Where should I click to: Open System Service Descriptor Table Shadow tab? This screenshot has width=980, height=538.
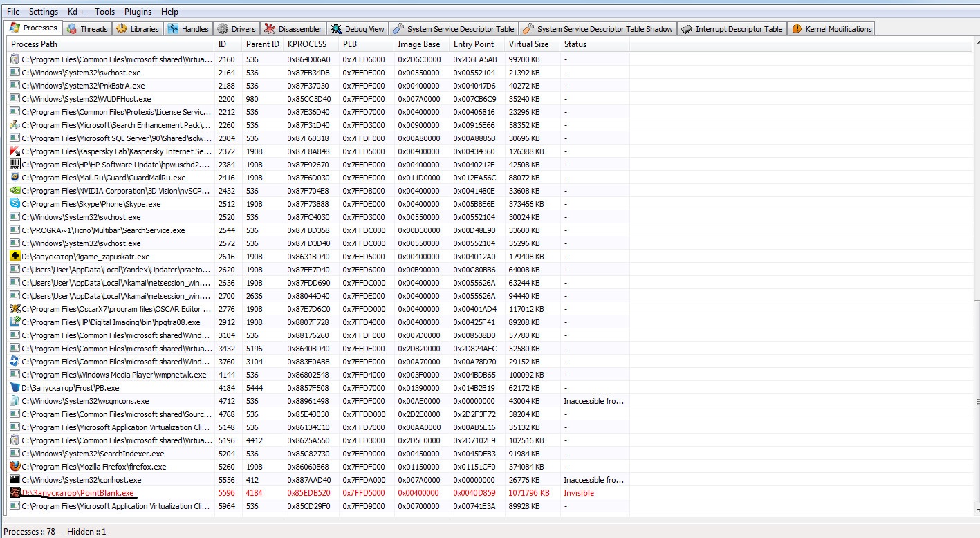coord(598,29)
